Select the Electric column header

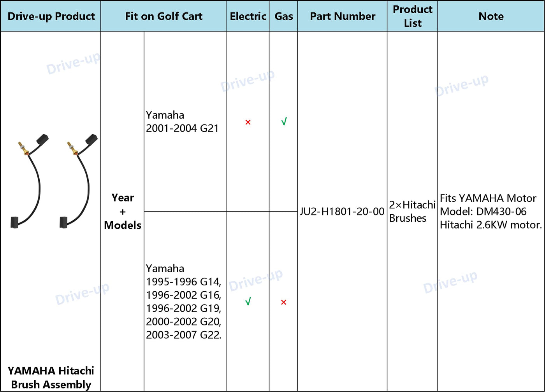click(248, 16)
